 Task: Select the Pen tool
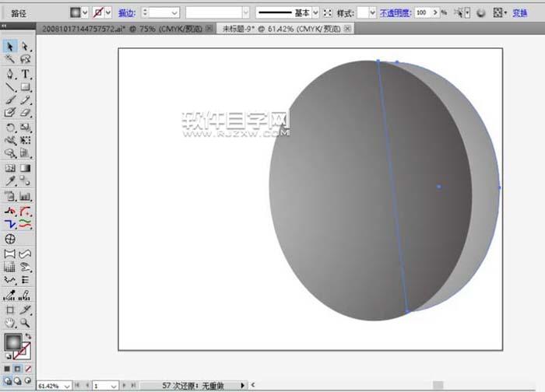coord(10,74)
